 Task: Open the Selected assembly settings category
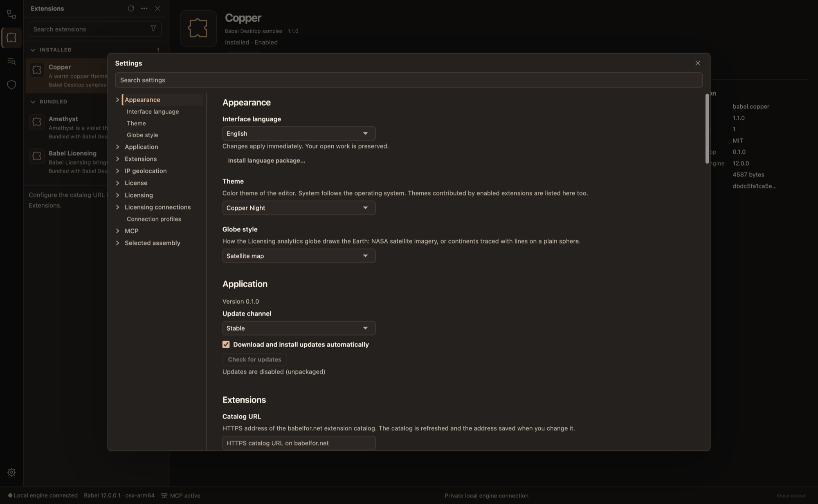click(x=153, y=243)
